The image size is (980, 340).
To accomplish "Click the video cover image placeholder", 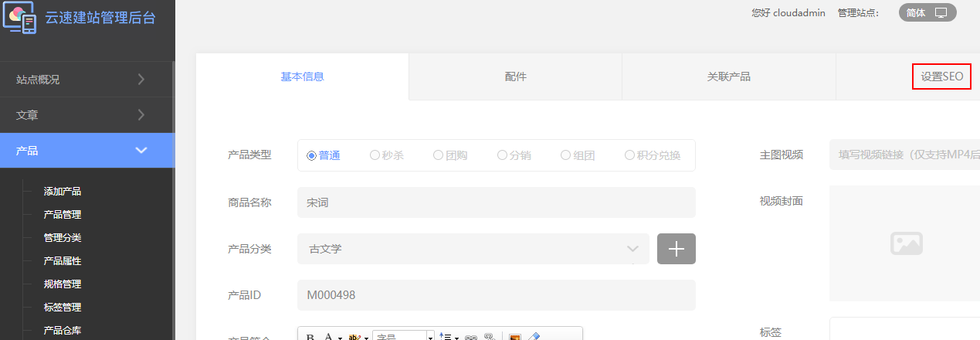I will (906, 243).
